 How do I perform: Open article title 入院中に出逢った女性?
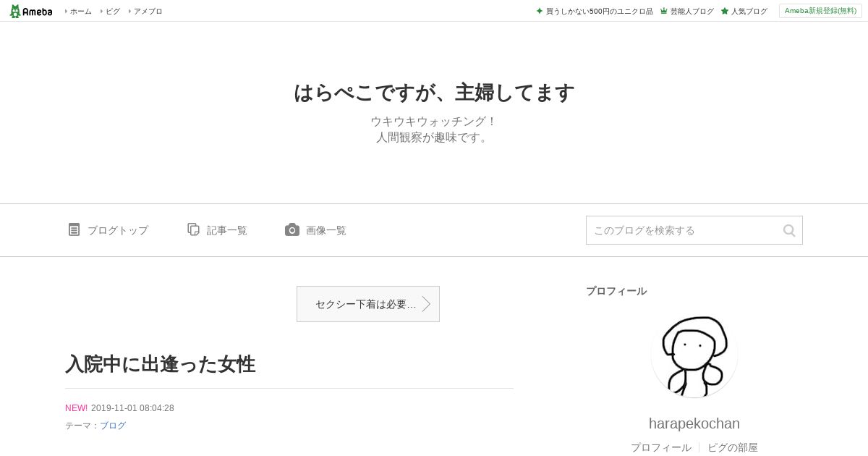[x=161, y=363]
